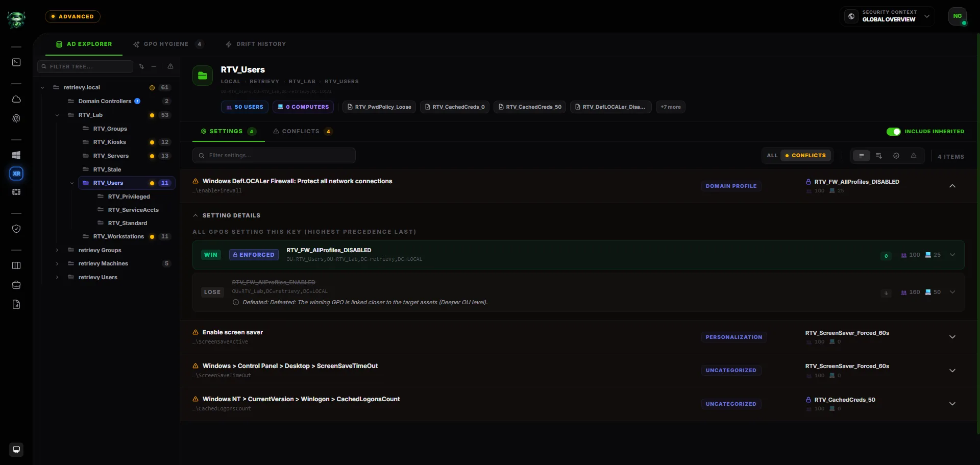Screen dimensions: 980x465
Task: Toggle tree warning filter triangle icon
Action: pyautogui.click(x=170, y=66)
